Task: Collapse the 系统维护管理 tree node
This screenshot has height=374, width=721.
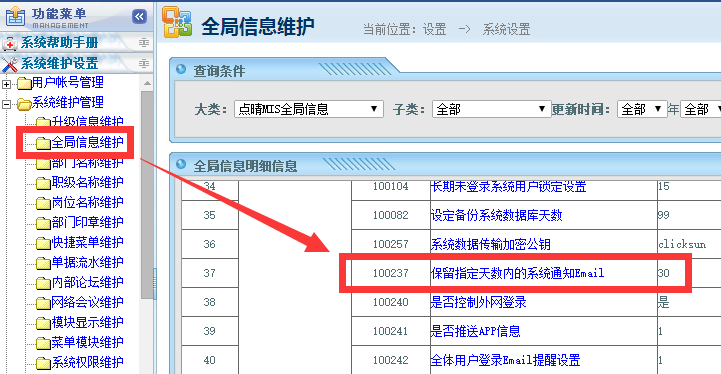Action: click(x=6, y=104)
